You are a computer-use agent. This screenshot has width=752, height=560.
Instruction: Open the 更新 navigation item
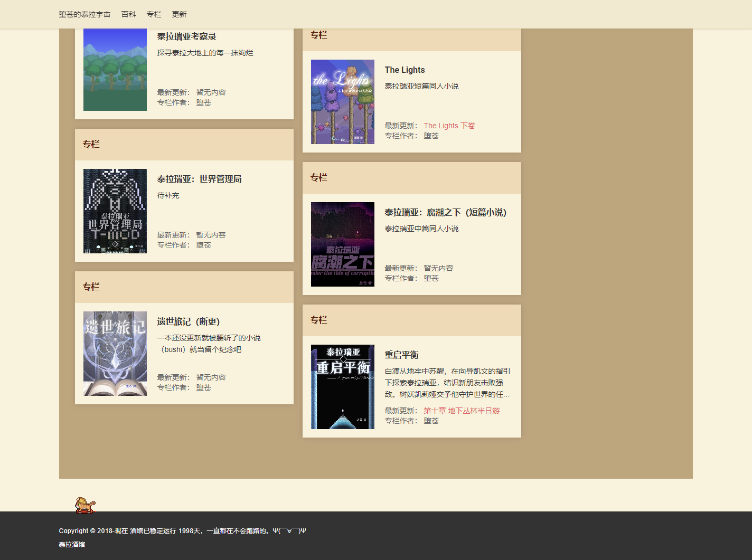(x=178, y=14)
